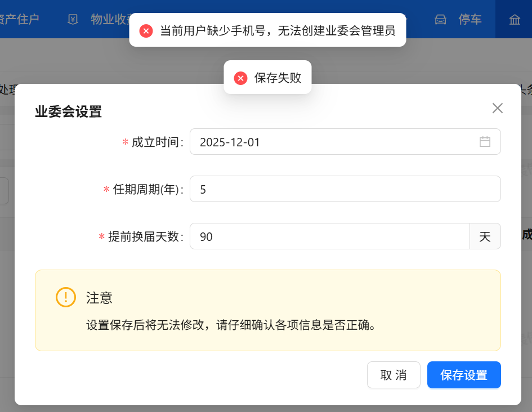
Task: Close the 业委会设置 dialog with the X icon
Action: click(x=497, y=108)
